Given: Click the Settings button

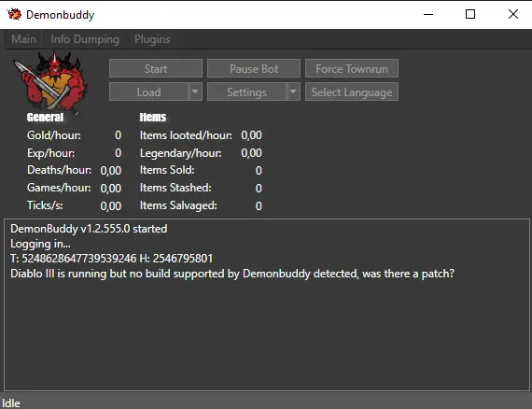Looking at the screenshot, I should click(x=247, y=92).
